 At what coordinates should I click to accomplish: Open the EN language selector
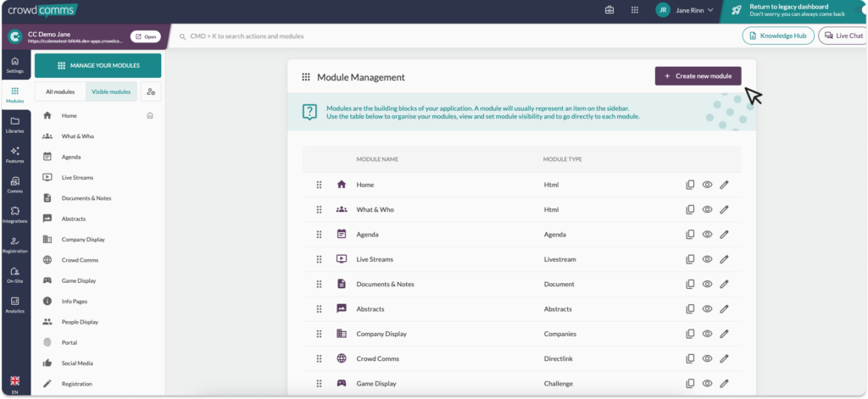(x=14, y=384)
